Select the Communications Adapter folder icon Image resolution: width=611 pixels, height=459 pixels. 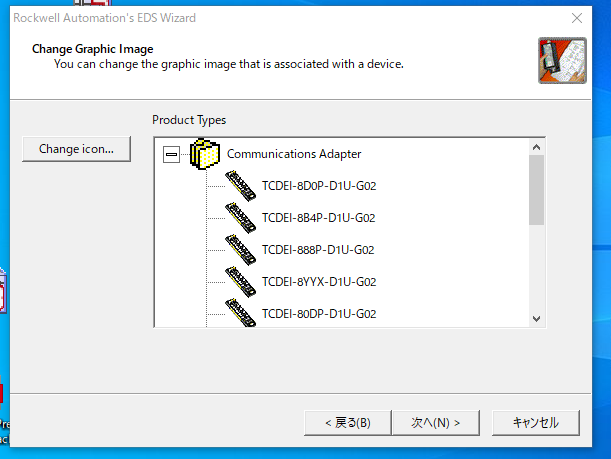click(205, 154)
